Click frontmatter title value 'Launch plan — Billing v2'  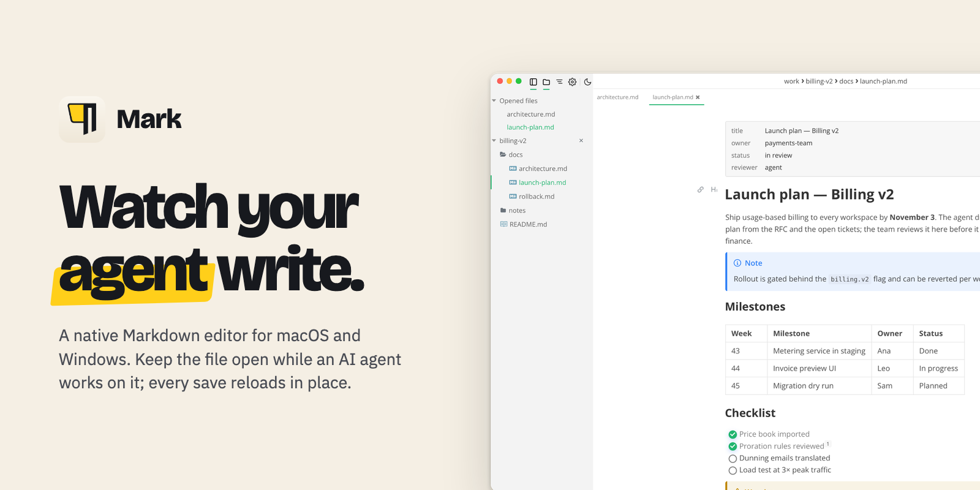point(801,131)
